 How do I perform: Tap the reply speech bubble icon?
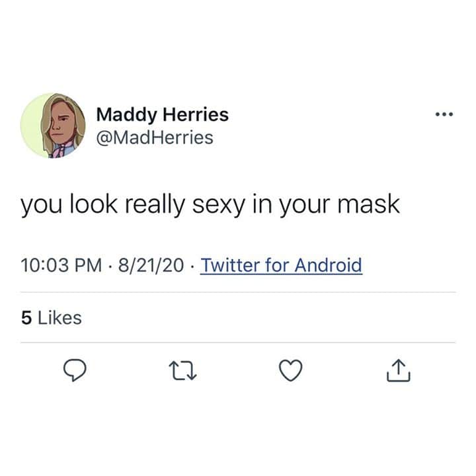(x=75, y=370)
